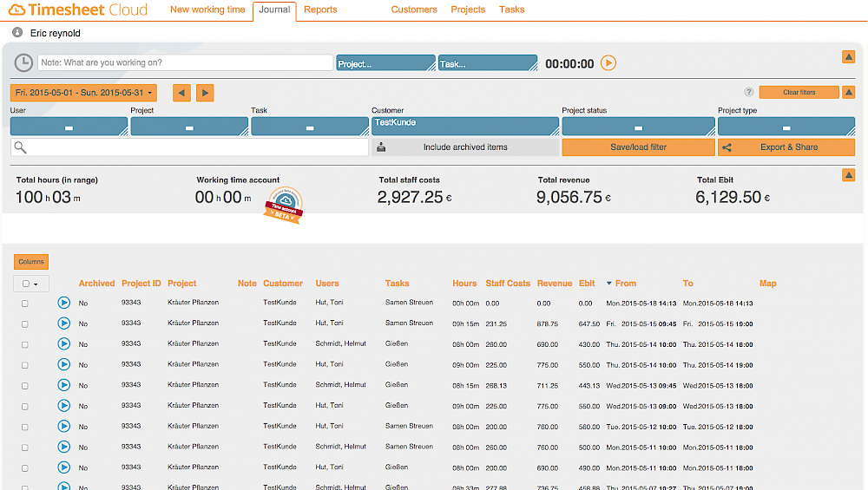Go to Projects in the top menu
Screen dimensions: 868x490
click(468, 10)
